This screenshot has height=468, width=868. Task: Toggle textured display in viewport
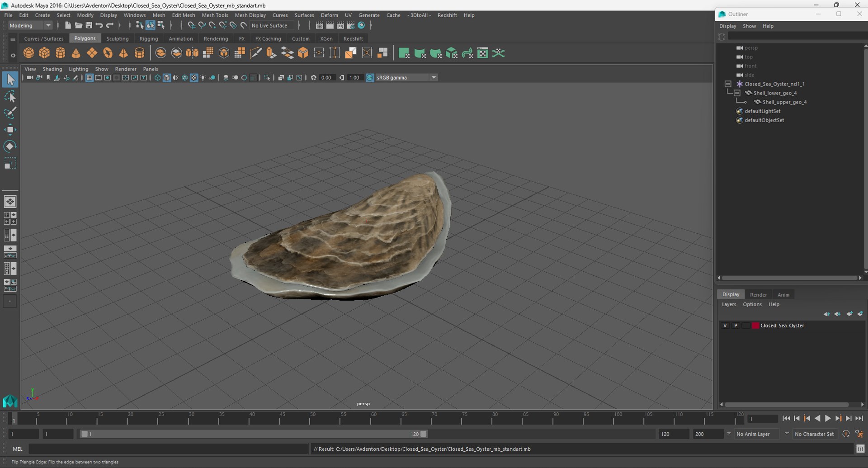click(x=194, y=78)
